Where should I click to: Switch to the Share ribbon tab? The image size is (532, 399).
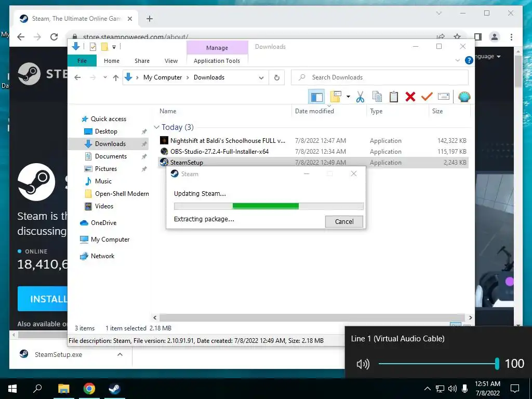pos(142,61)
